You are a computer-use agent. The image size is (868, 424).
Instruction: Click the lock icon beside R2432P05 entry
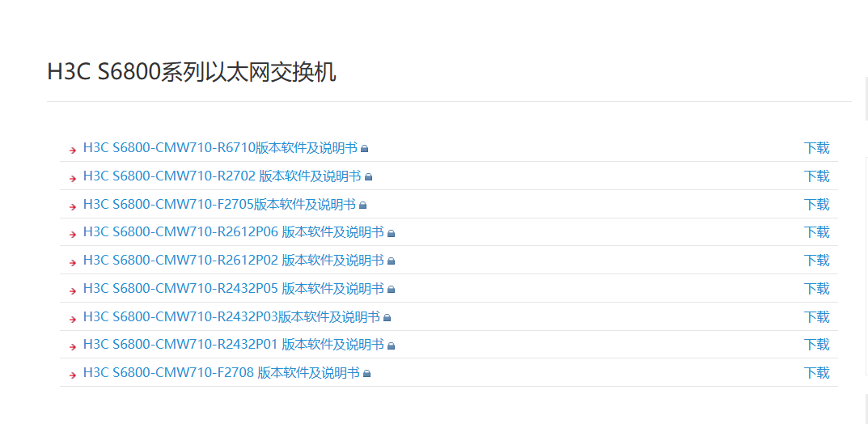point(391,290)
